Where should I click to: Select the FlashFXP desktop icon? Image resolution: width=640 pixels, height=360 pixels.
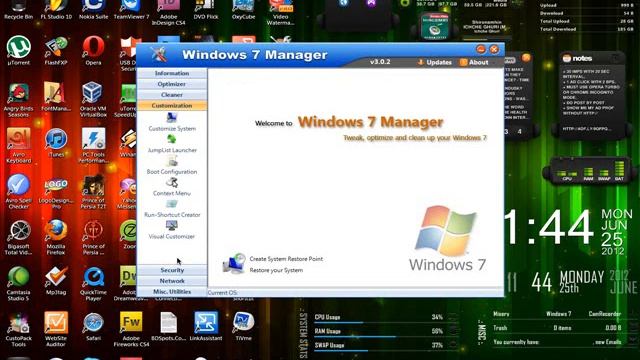(56, 51)
